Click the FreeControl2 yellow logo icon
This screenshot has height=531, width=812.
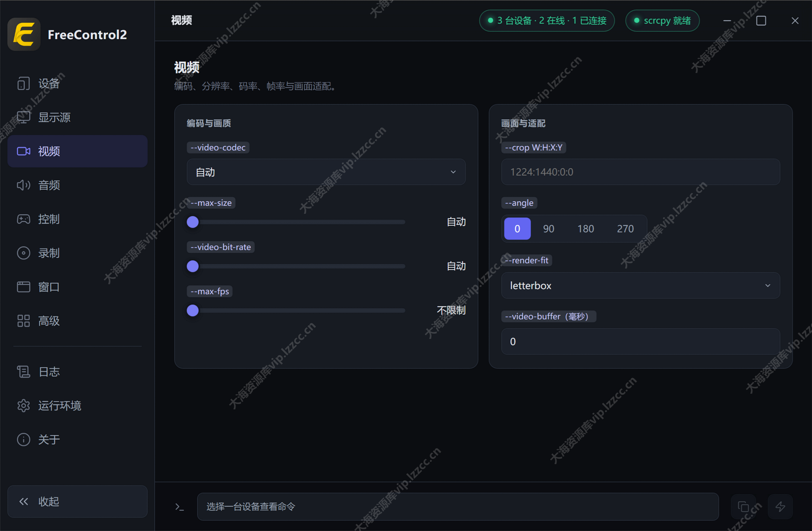24,34
